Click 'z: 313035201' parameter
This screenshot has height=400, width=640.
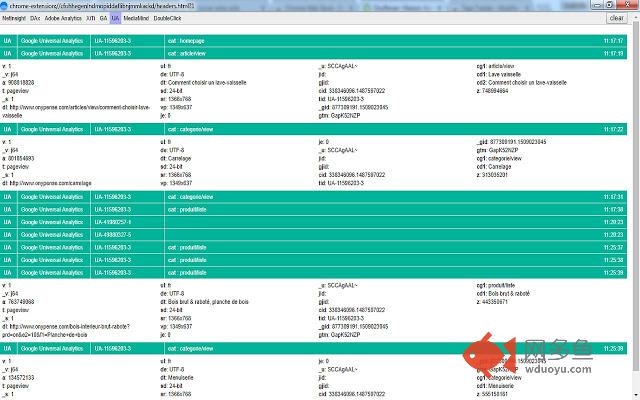click(492, 175)
